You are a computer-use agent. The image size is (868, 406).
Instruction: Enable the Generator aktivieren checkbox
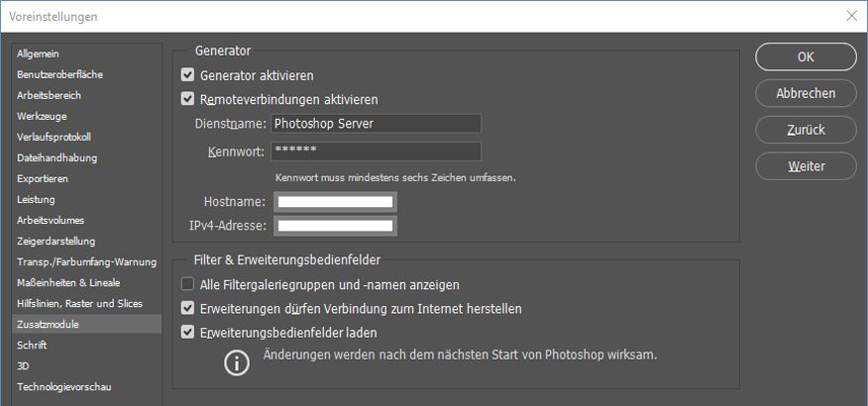pos(187,74)
